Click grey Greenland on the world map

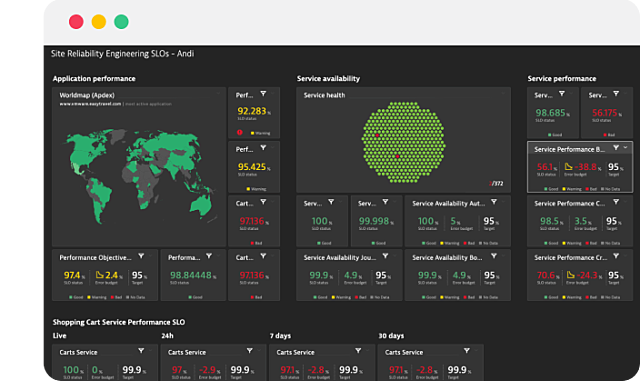coord(118,135)
